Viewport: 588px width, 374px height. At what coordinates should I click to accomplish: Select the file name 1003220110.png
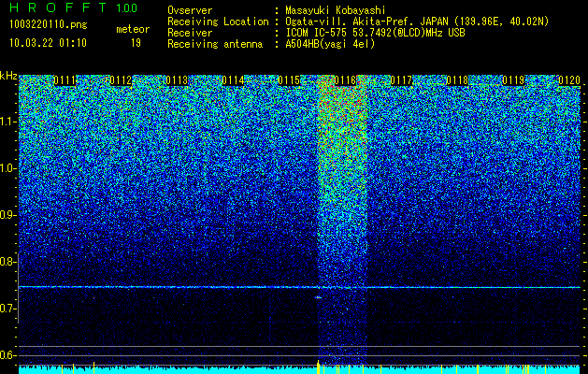(x=49, y=24)
